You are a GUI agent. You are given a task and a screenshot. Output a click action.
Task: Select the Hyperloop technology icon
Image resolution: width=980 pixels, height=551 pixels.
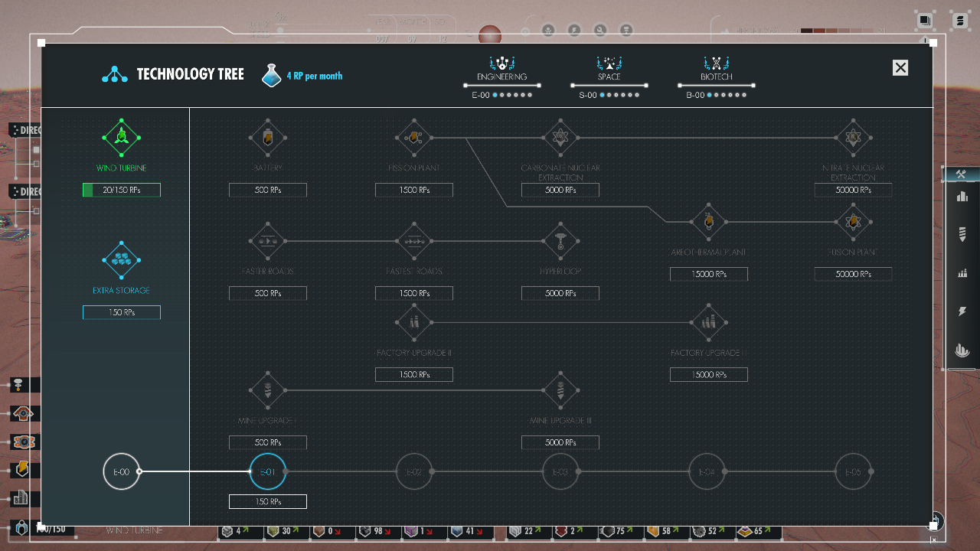[560, 242]
